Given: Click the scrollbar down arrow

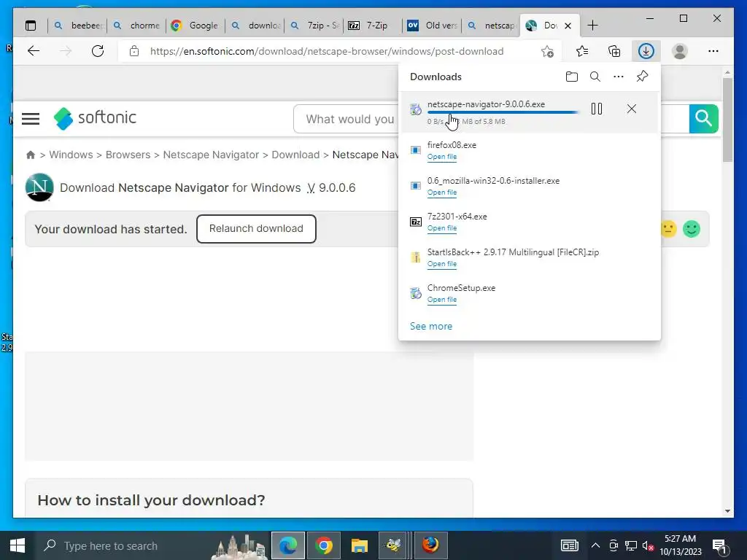Looking at the screenshot, I should (727, 511).
